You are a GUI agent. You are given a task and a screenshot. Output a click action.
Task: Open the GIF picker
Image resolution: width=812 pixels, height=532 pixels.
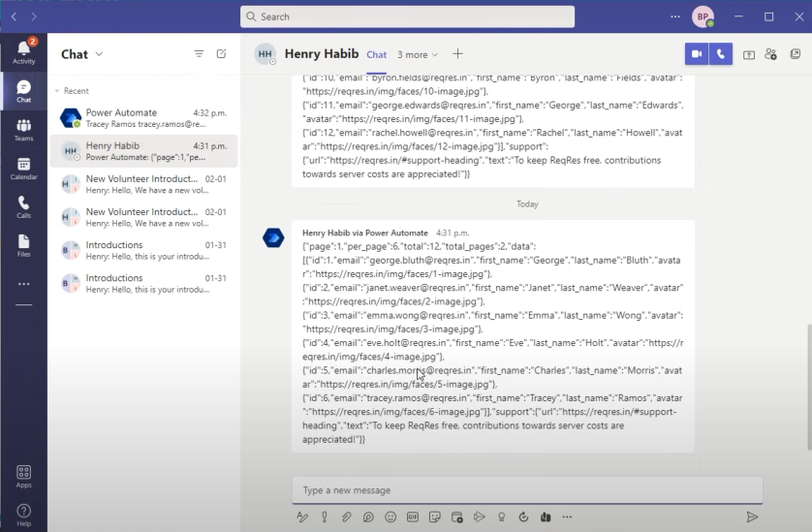pos(413,516)
